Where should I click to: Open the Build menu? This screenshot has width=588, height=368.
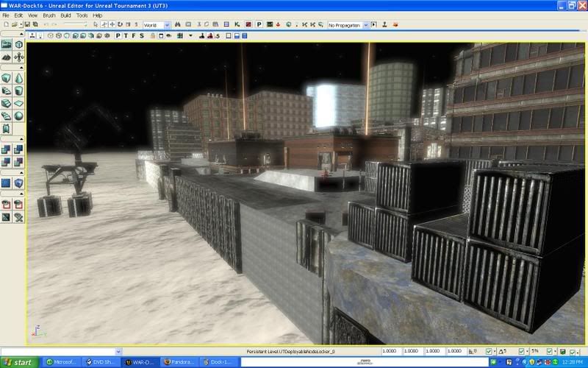[65, 15]
